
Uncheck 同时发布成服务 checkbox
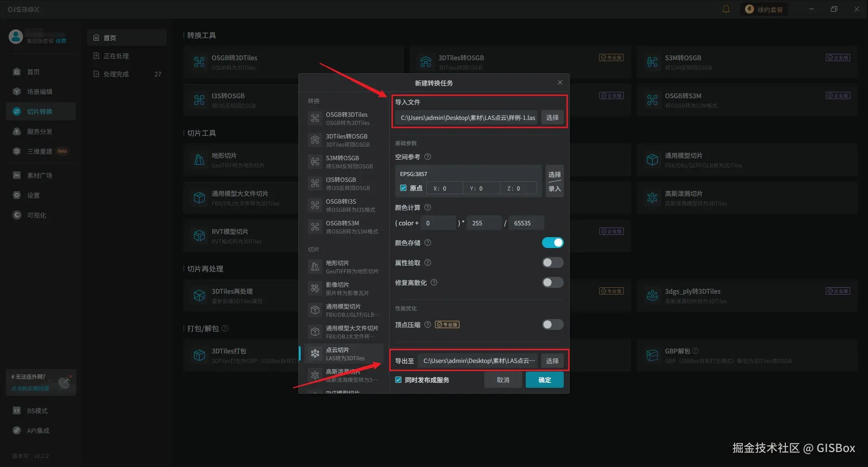pos(398,380)
